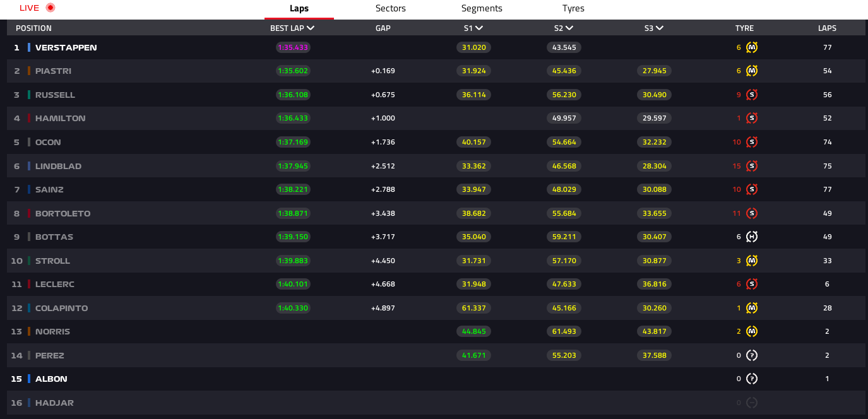
Task: Click Sainz's soft tyre icon
Action: click(x=751, y=189)
